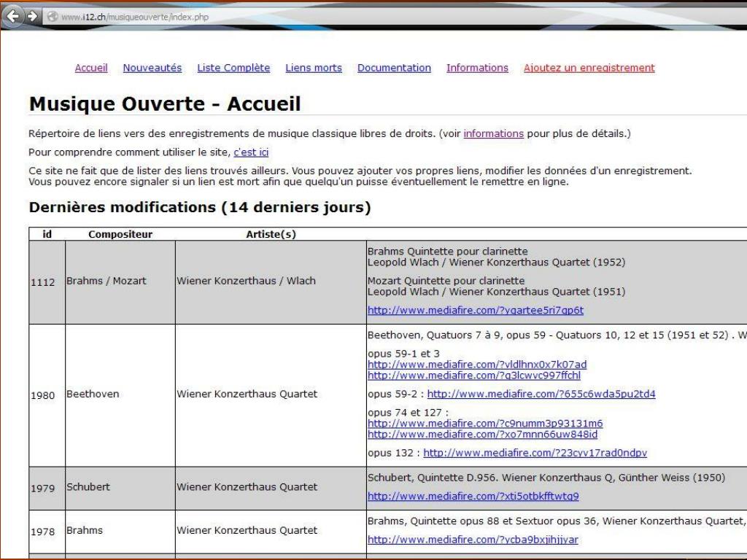Click the 'Compositeur' column header
747x560 pixels.
[x=120, y=234]
